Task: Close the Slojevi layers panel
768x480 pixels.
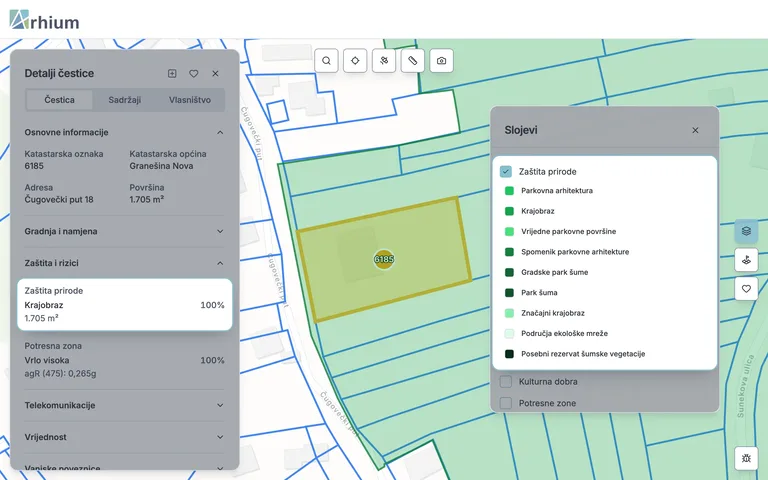Action: 695,130
